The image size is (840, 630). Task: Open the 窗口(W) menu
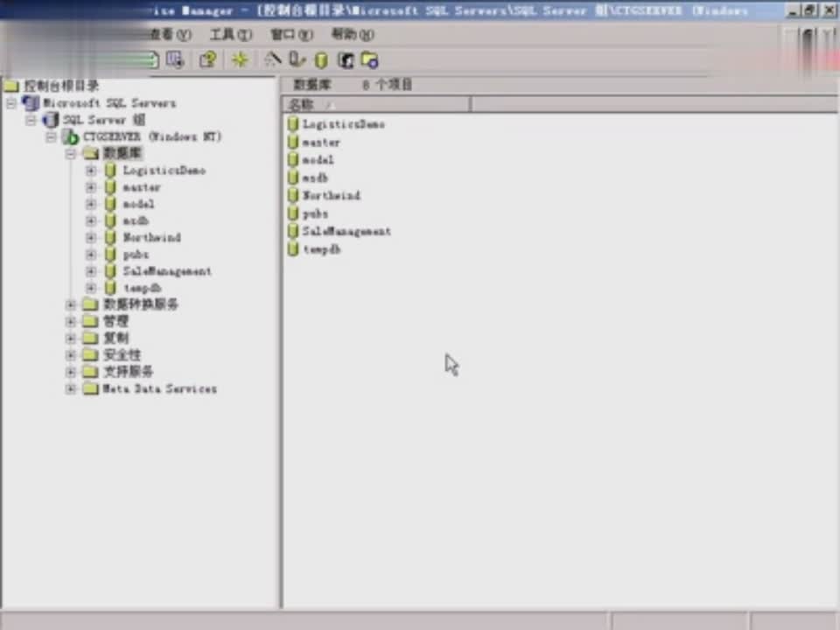(x=292, y=35)
